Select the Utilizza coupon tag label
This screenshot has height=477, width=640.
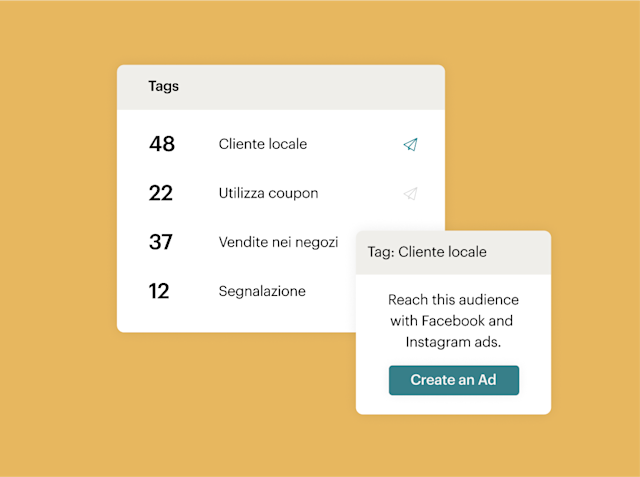tap(268, 193)
